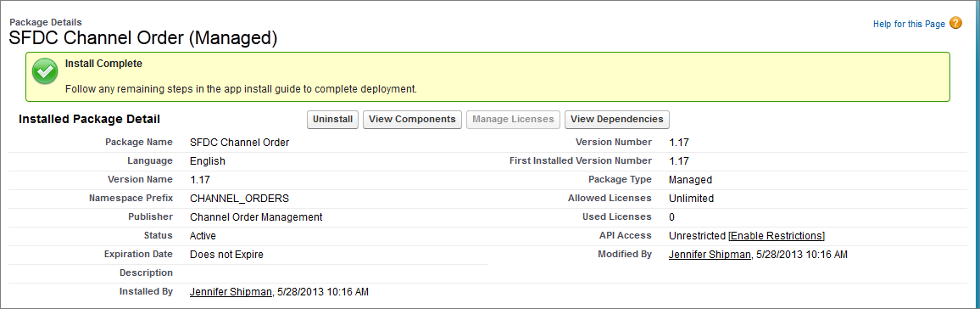Open View Dependencies
980x309 pixels.
click(617, 120)
